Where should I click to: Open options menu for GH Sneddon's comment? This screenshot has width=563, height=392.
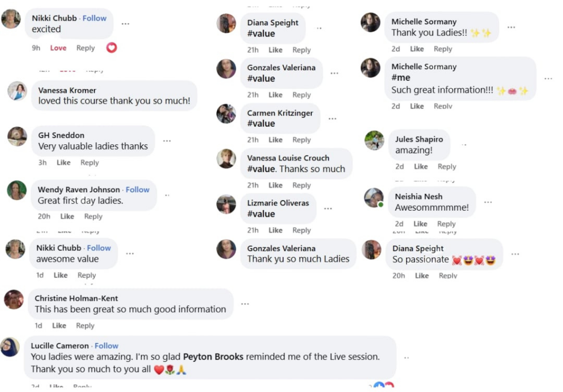click(167, 141)
